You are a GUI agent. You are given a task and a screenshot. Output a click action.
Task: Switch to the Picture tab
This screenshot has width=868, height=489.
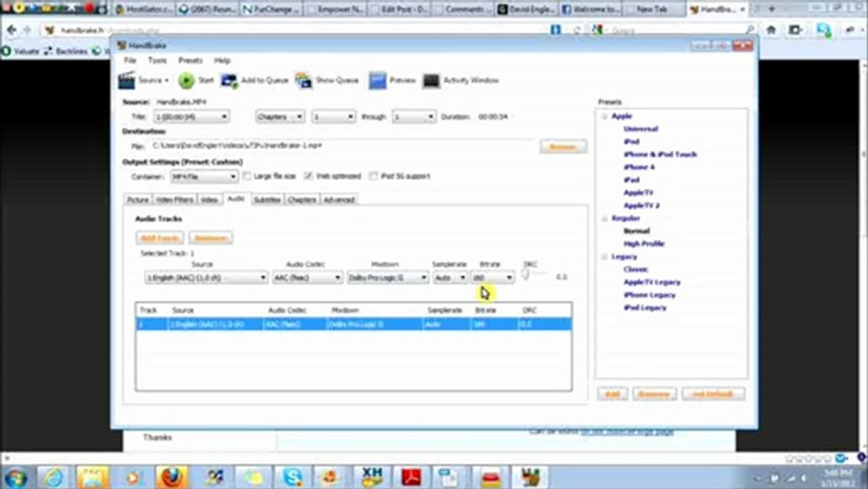(138, 200)
